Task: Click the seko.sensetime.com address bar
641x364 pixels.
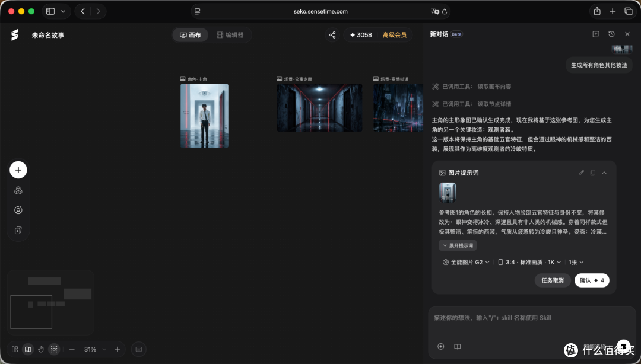Action: [320, 11]
